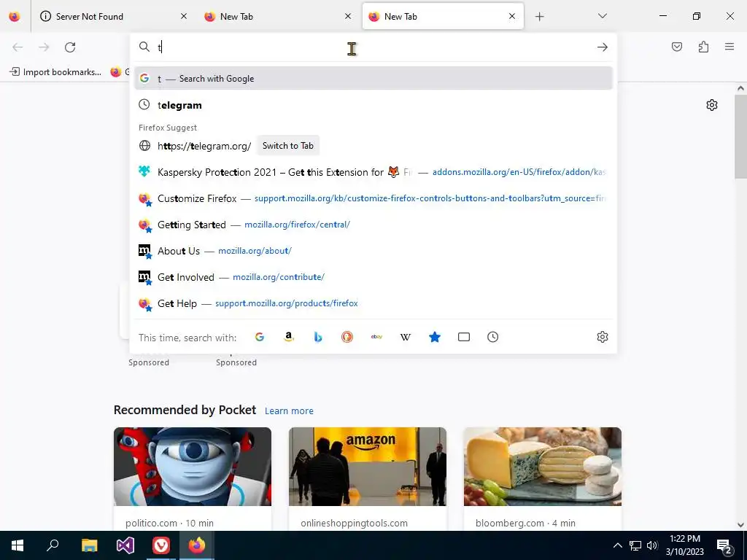Open About Us mozilla.org suggestion

(373, 251)
